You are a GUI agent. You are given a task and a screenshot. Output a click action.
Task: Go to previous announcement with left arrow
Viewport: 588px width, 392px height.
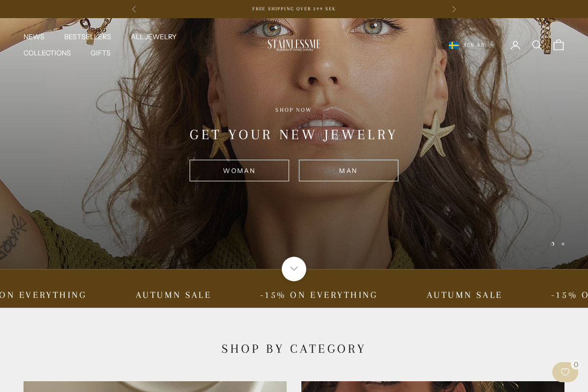click(134, 9)
